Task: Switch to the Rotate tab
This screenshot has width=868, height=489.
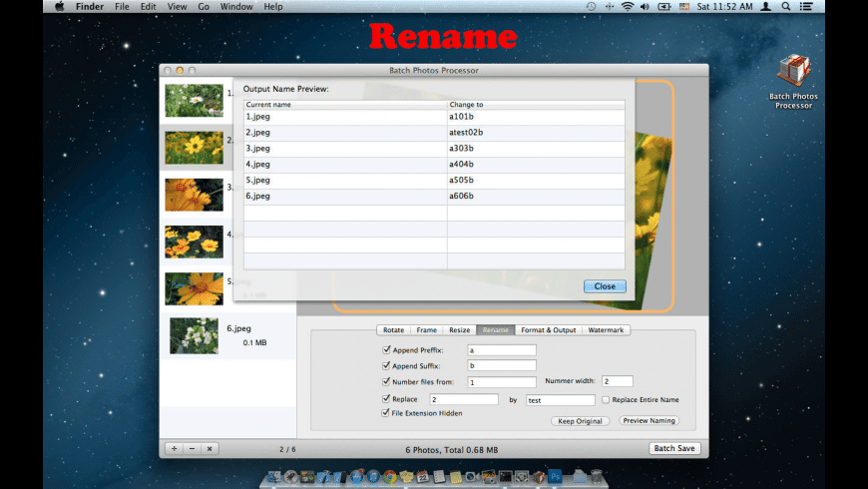Action: (393, 330)
